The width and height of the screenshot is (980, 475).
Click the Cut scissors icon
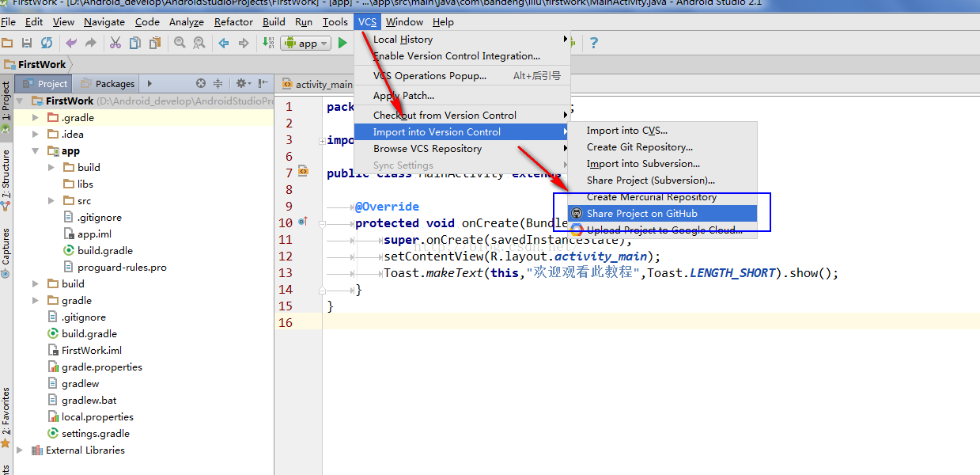point(115,43)
